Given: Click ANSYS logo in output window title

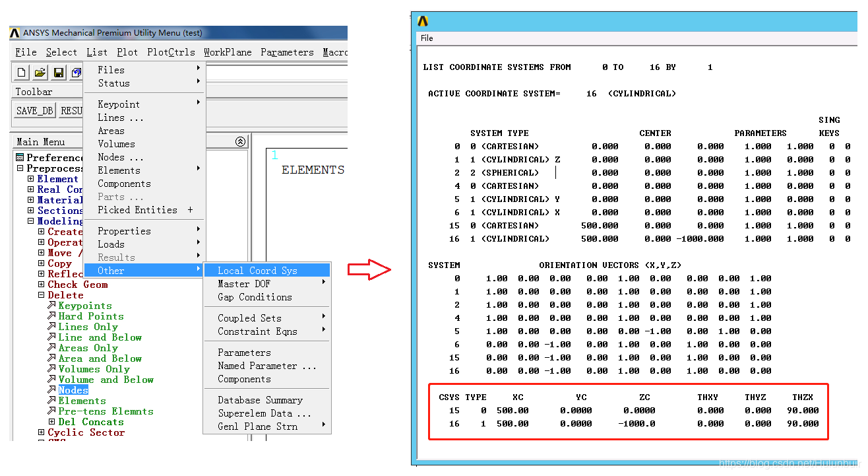Looking at the screenshot, I should point(423,21).
